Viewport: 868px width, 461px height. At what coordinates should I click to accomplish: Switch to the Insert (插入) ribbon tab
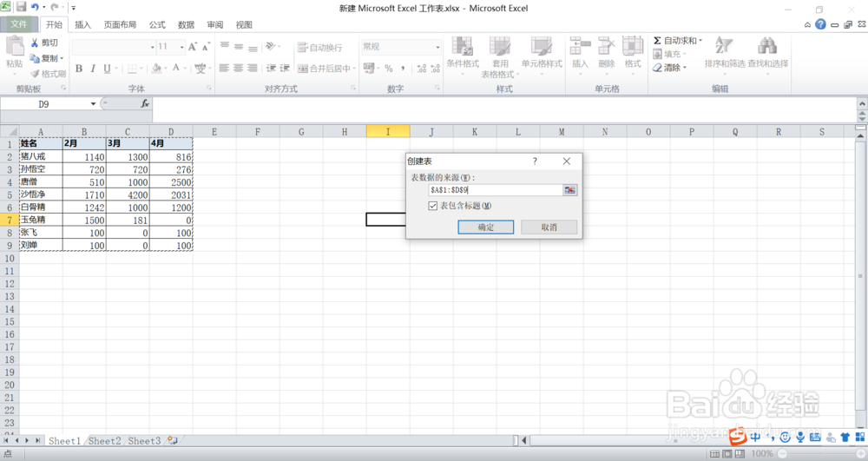pyautogui.click(x=82, y=24)
